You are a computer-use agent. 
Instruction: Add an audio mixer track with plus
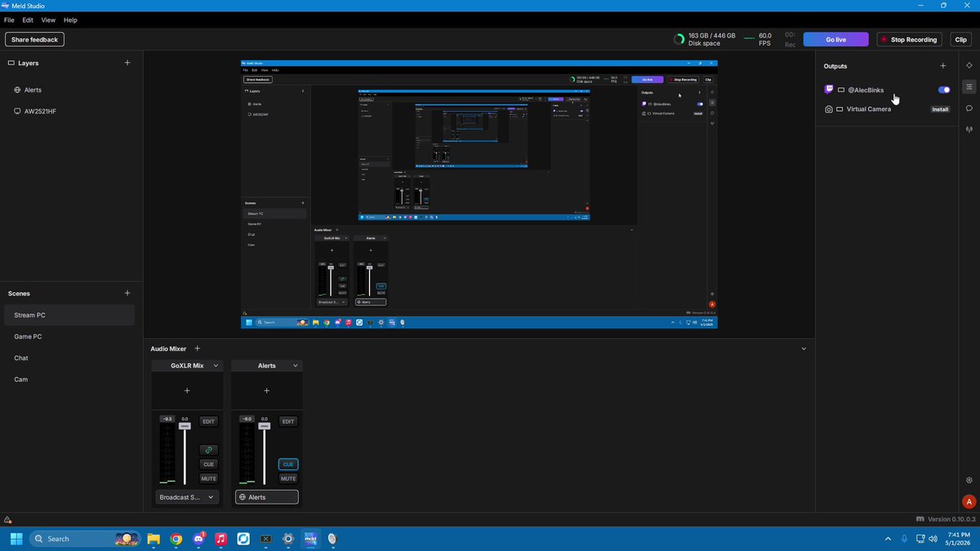click(x=197, y=349)
